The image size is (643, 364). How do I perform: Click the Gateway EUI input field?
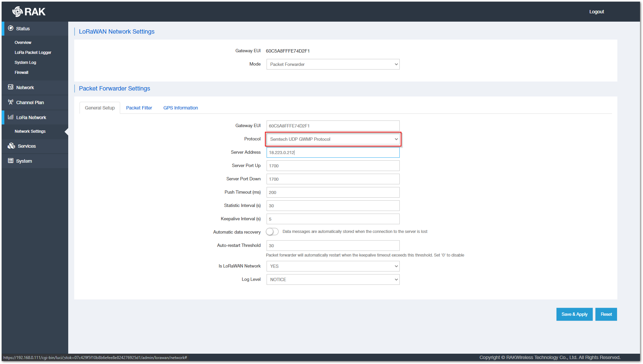[x=333, y=126]
